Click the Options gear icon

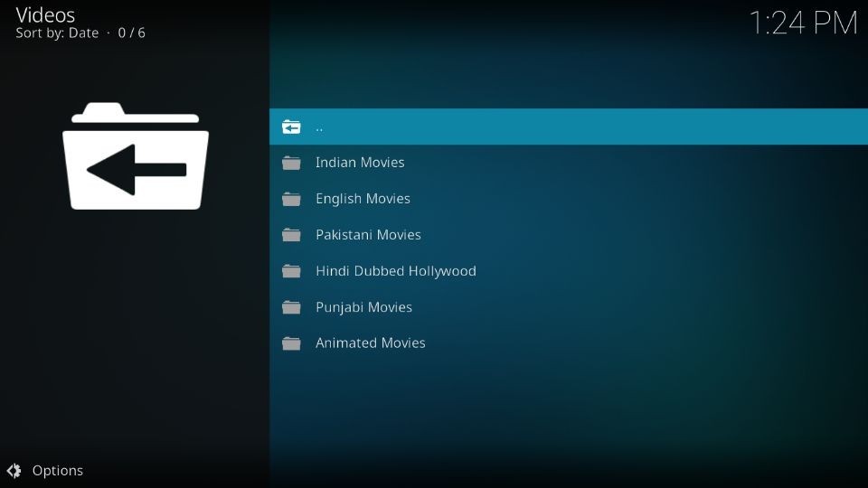pos(14,471)
